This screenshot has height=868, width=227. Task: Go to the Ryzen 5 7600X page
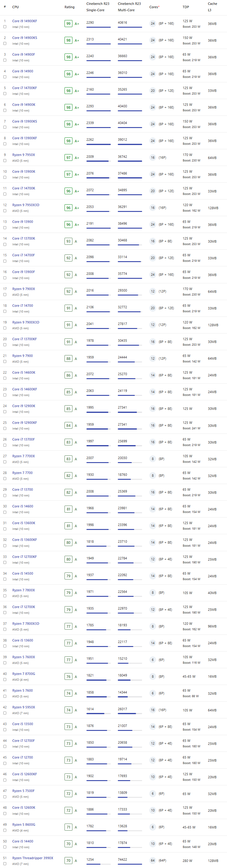[x=23, y=657]
